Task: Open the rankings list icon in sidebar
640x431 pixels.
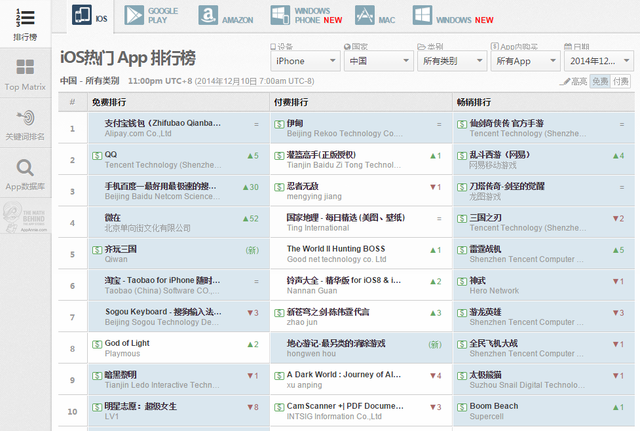Action: (x=25, y=18)
